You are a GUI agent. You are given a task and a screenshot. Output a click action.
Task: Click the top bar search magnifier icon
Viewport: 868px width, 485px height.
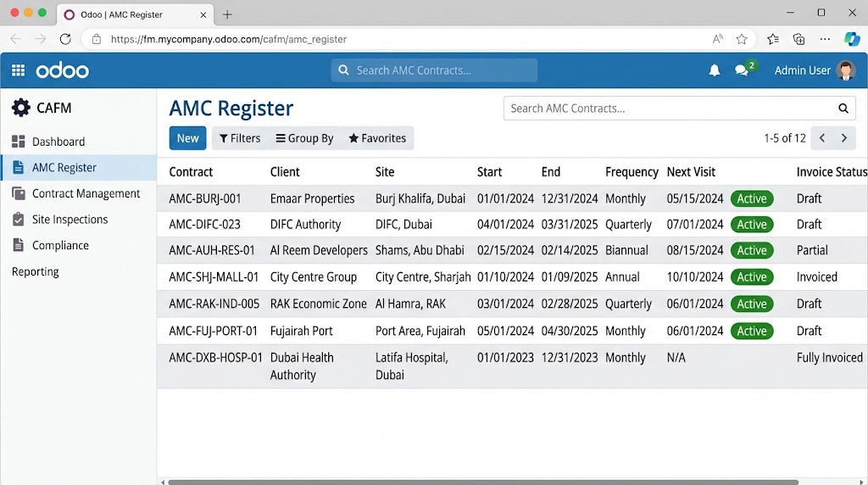pyautogui.click(x=344, y=70)
